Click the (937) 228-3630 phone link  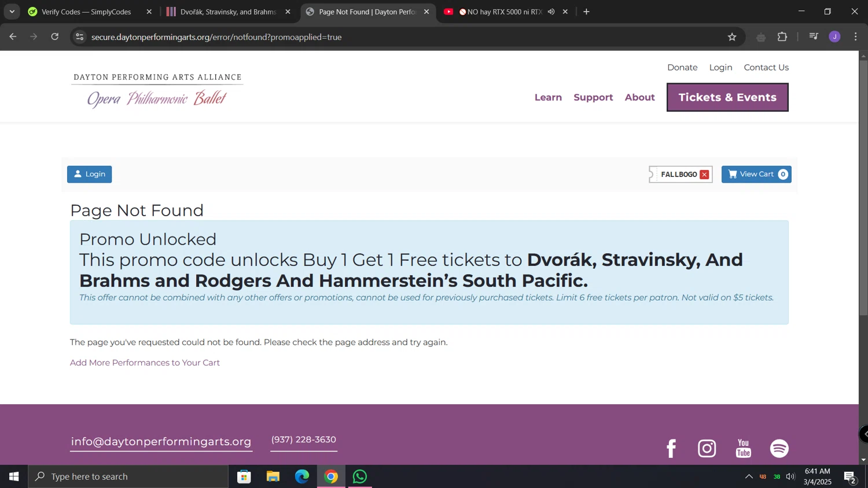pyautogui.click(x=304, y=440)
